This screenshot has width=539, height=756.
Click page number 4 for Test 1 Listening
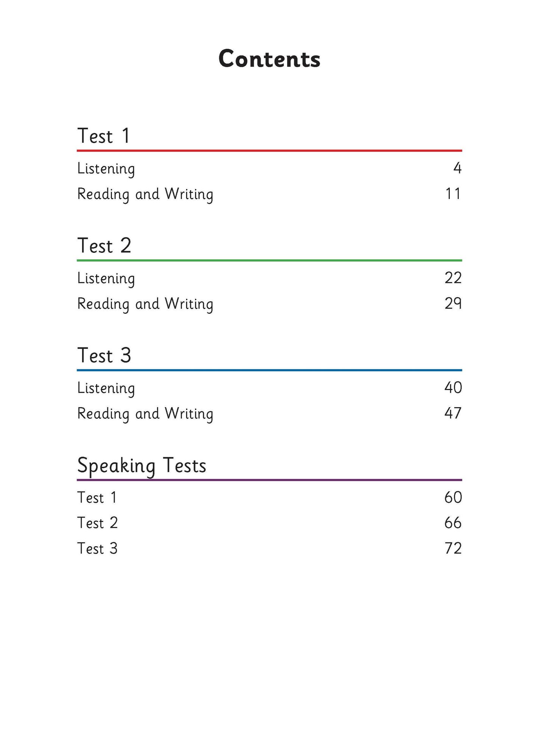[457, 168]
